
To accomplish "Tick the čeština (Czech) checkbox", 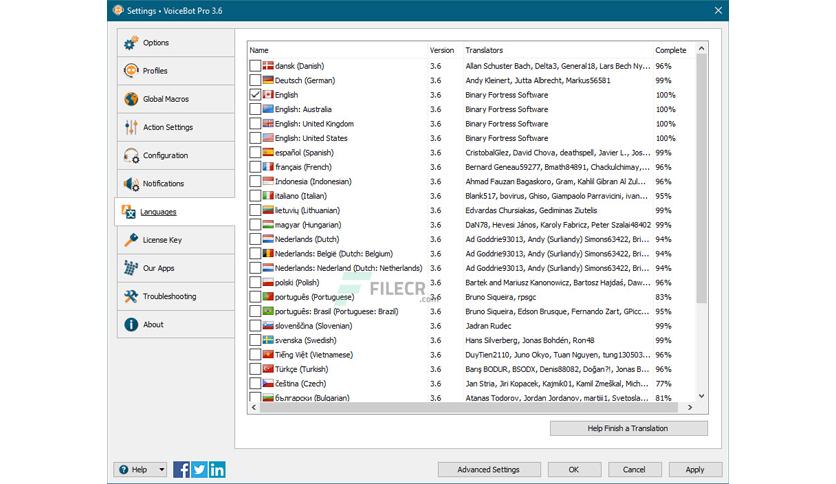I will coord(255,384).
